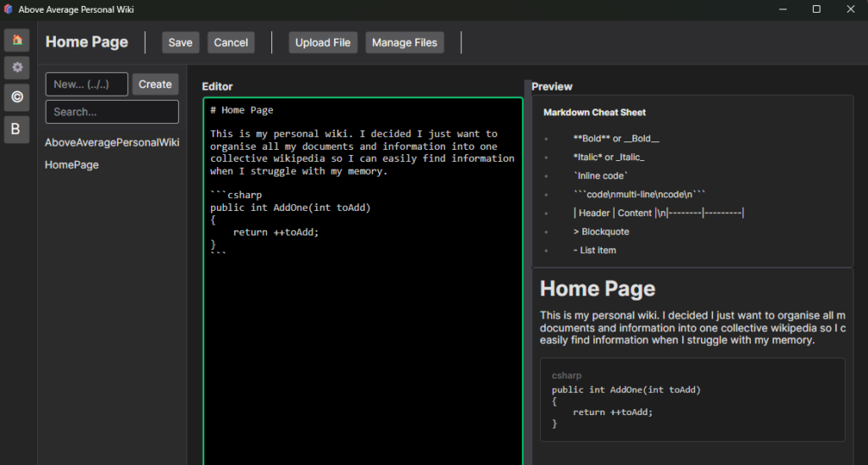Click the Markdown Cheat Sheet title

point(594,113)
